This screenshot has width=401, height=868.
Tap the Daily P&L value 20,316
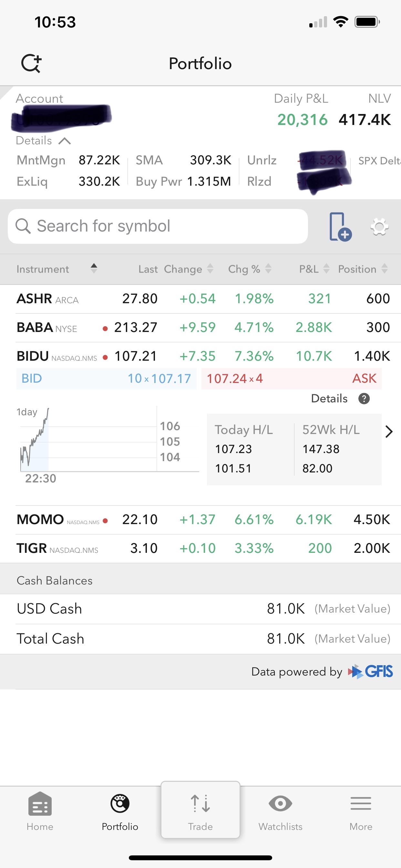point(303,120)
